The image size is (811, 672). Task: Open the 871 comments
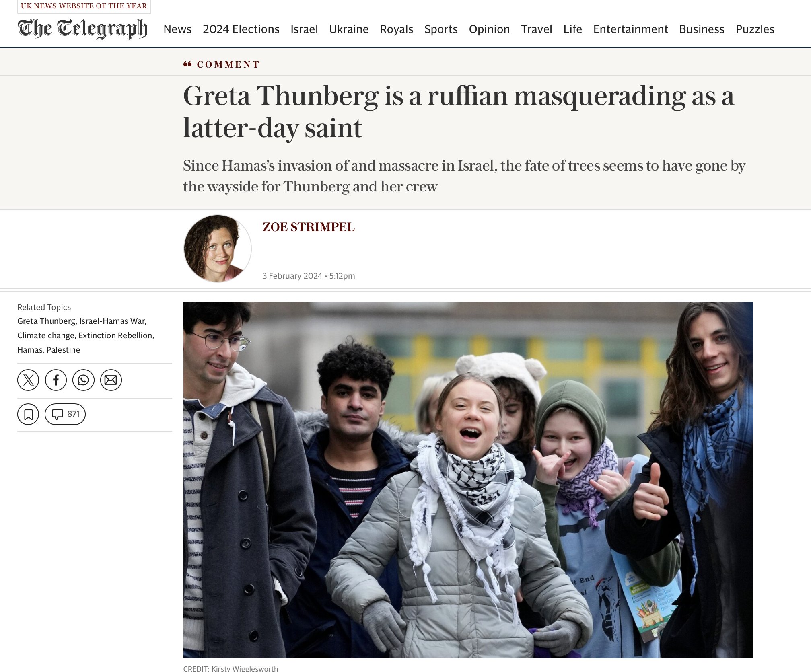click(x=65, y=414)
